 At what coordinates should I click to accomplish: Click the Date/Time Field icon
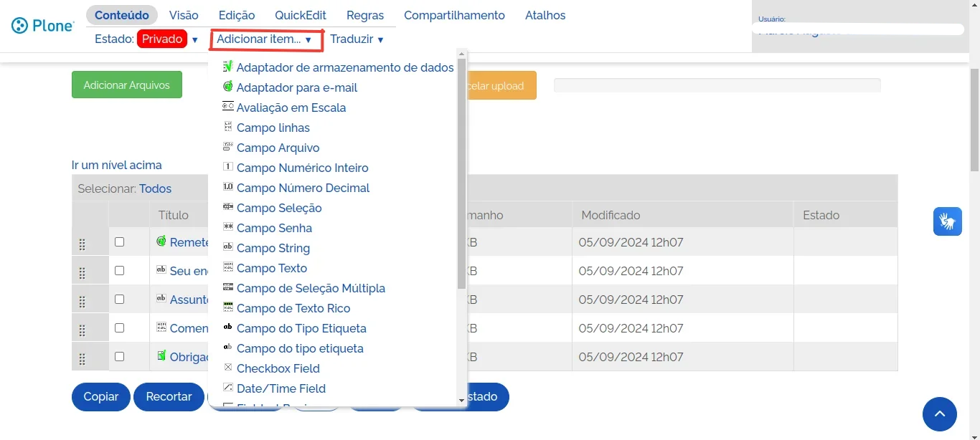228,388
